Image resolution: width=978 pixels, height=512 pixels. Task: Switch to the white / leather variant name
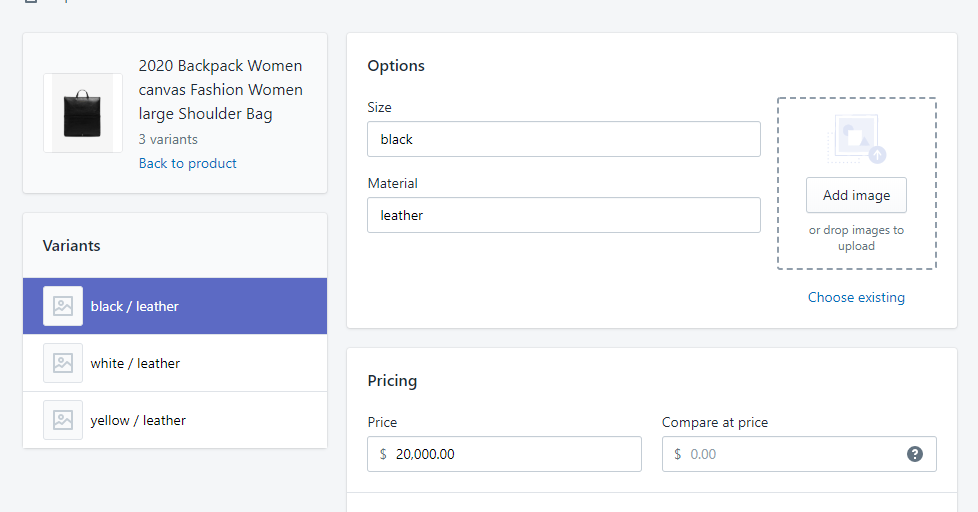pyautogui.click(x=135, y=363)
